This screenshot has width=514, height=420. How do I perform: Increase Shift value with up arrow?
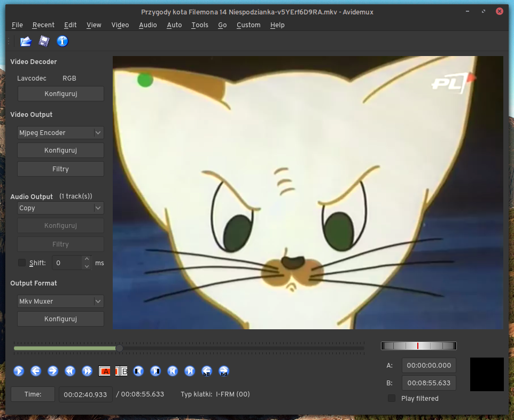point(87,259)
